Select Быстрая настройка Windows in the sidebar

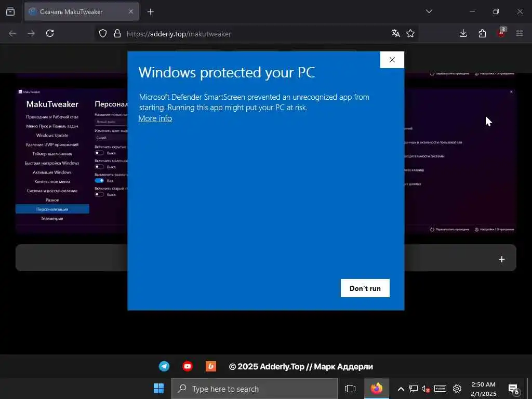pos(52,163)
